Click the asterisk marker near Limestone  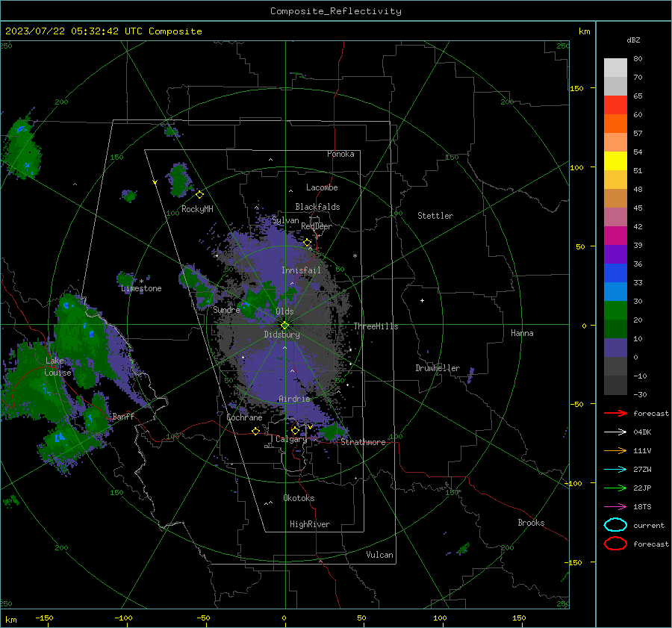point(141,282)
